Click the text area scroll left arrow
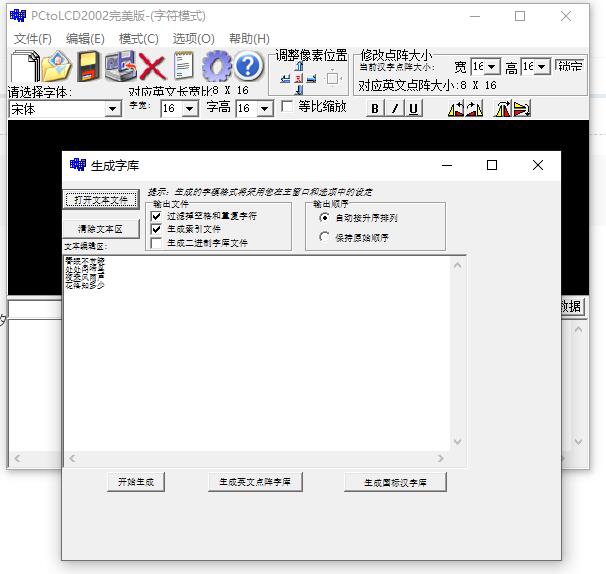 [x=72, y=459]
